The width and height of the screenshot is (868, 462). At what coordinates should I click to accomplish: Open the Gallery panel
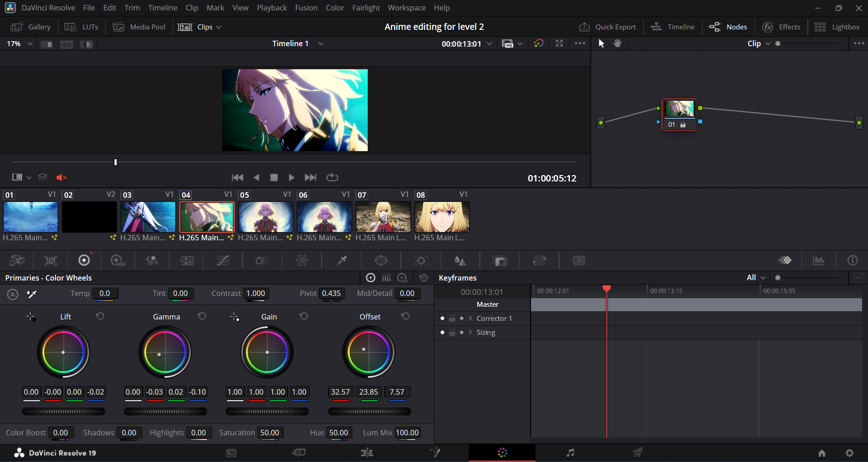tap(30, 27)
